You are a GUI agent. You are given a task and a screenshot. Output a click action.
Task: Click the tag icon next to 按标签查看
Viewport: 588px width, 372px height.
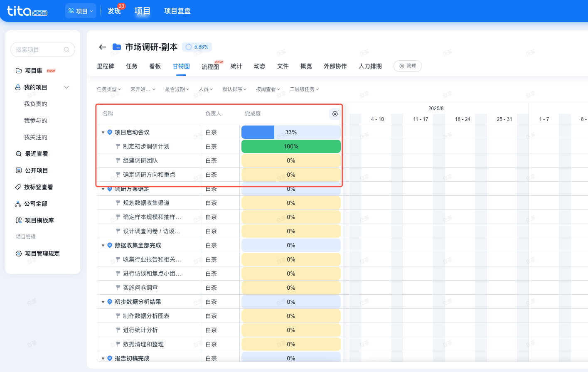[17, 187]
